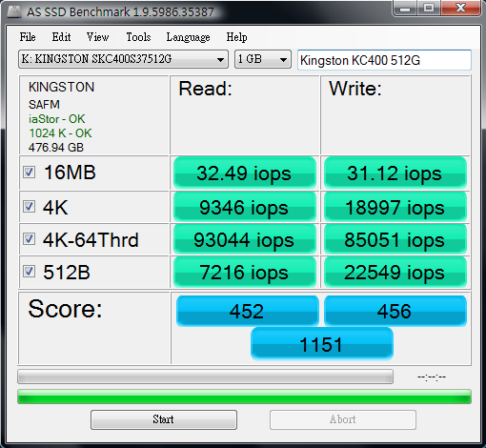The height and width of the screenshot is (448, 486).
Task: Click the 476.94 GB capacity text
Action: [x=56, y=148]
